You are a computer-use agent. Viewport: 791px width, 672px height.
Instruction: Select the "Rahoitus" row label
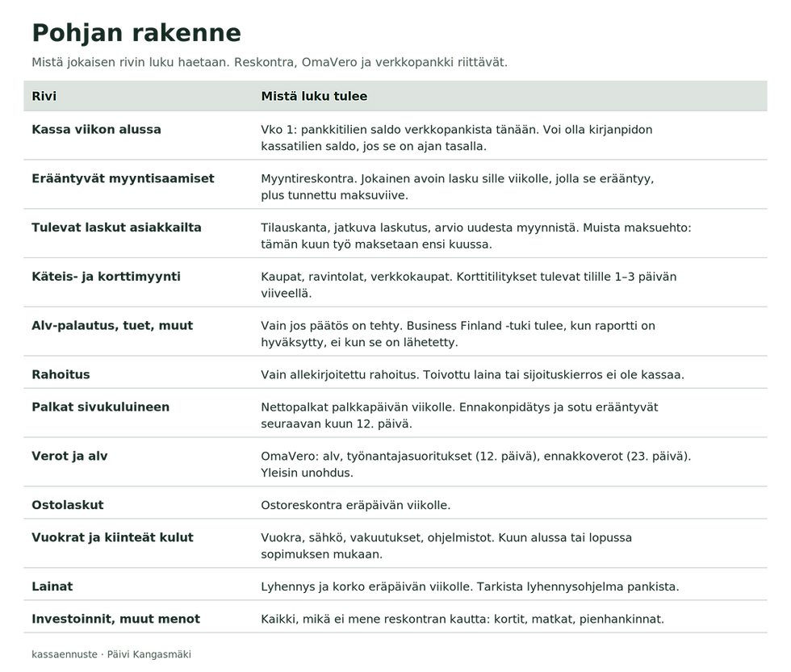point(61,374)
